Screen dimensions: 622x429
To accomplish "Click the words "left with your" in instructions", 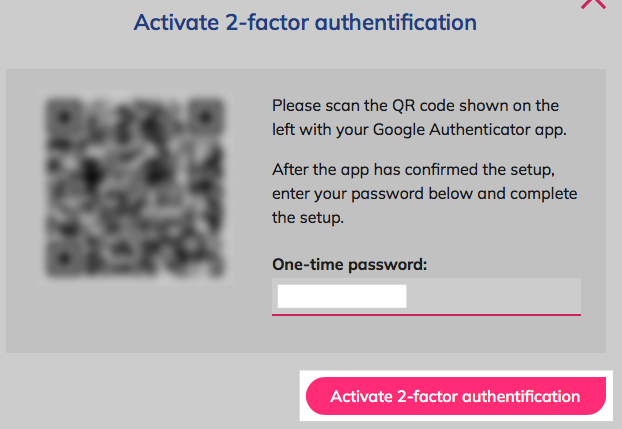I will (x=321, y=130).
